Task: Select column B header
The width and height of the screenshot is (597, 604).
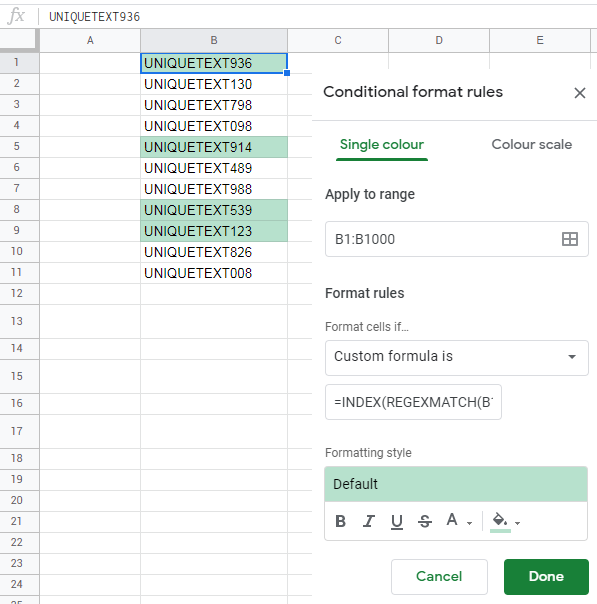Action: (x=214, y=40)
